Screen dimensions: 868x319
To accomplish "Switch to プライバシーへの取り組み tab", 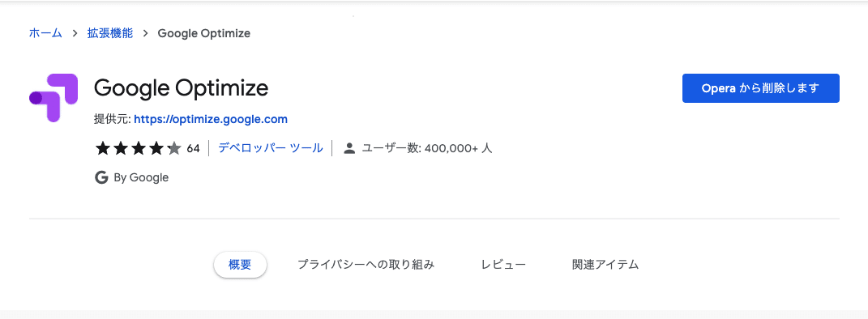I will (x=366, y=265).
